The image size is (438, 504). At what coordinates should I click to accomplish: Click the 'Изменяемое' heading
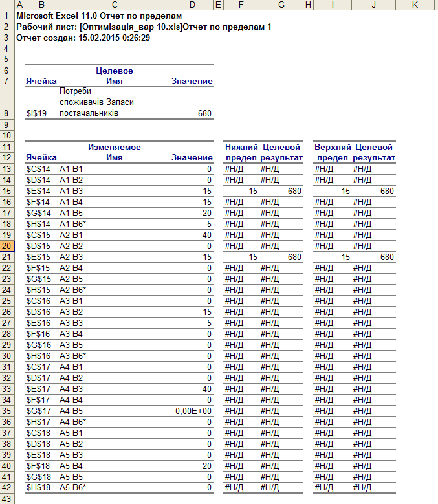pos(115,148)
